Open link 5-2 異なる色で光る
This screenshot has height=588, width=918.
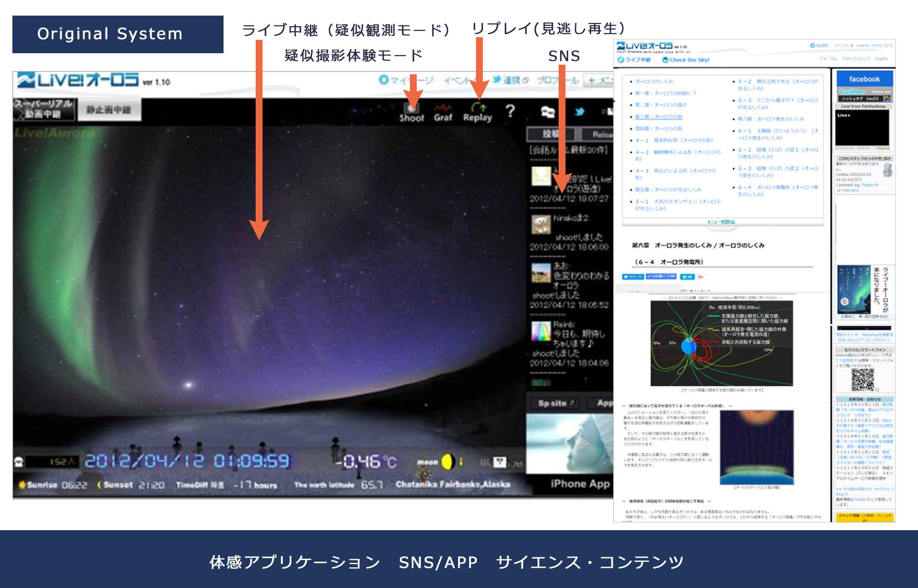(x=778, y=85)
